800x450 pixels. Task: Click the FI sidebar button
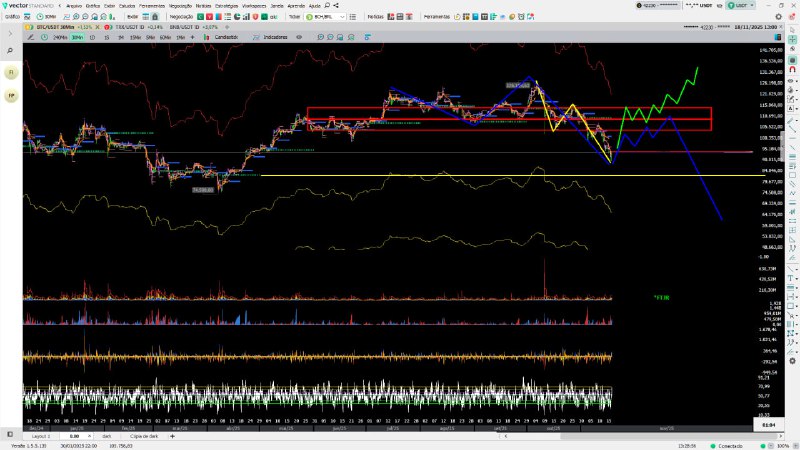pyautogui.click(x=11, y=73)
